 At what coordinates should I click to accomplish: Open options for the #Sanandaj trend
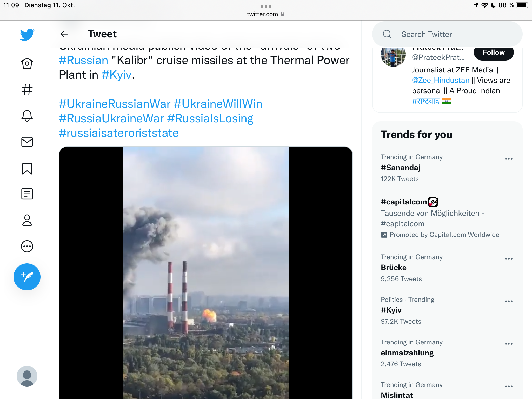(x=509, y=159)
